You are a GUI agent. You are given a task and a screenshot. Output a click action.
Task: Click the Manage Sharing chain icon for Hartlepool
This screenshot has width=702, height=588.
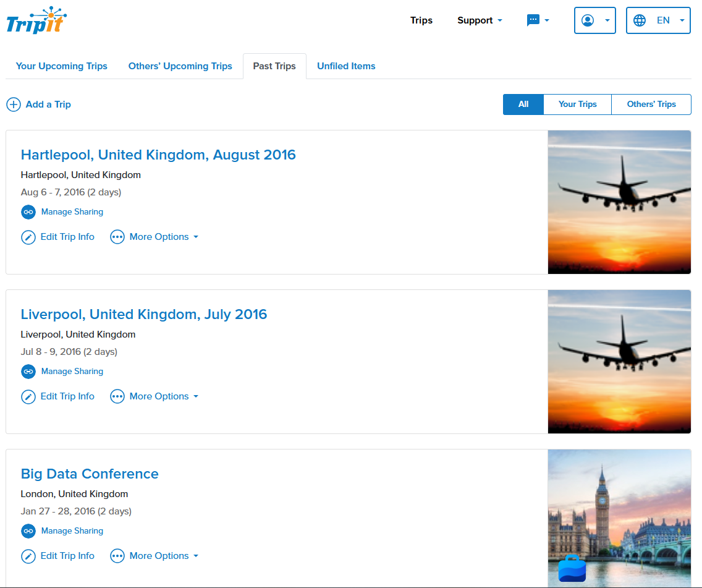coord(28,212)
